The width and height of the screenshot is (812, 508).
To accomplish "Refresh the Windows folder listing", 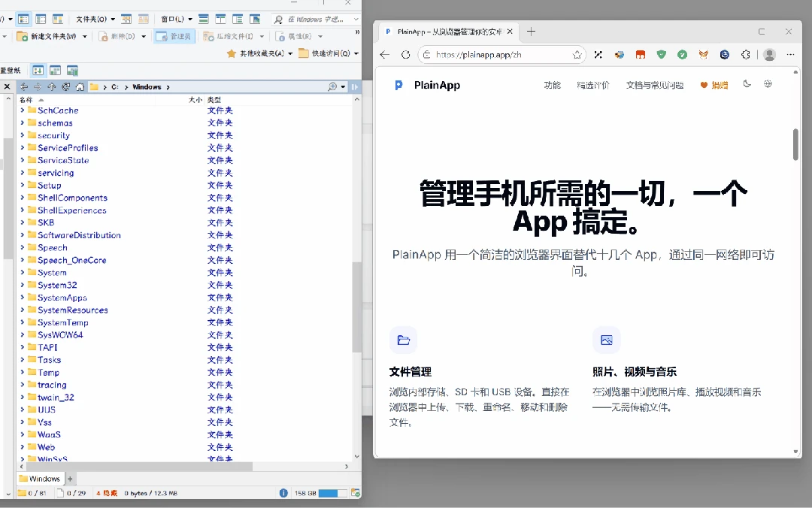I will (65, 87).
